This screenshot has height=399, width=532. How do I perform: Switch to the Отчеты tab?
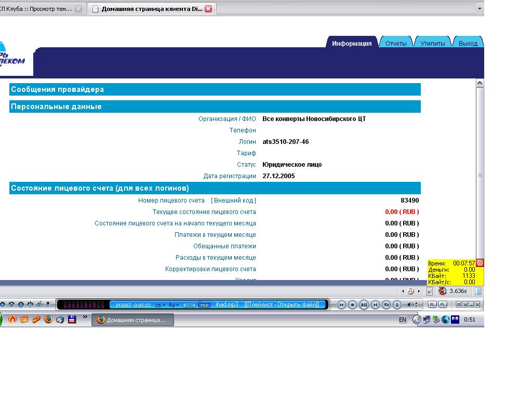pos(396,43)
